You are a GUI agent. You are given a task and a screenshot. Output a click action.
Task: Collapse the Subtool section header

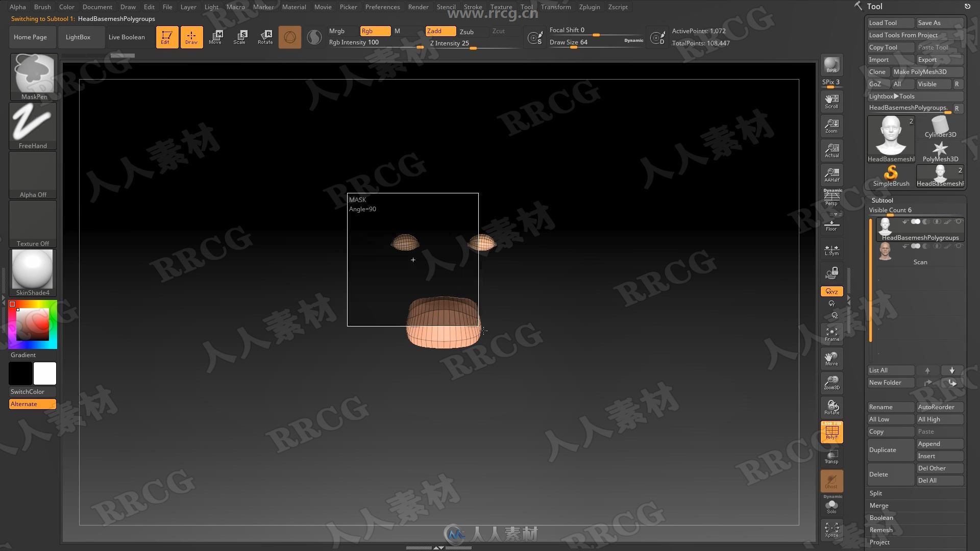(x=882, y=201)
